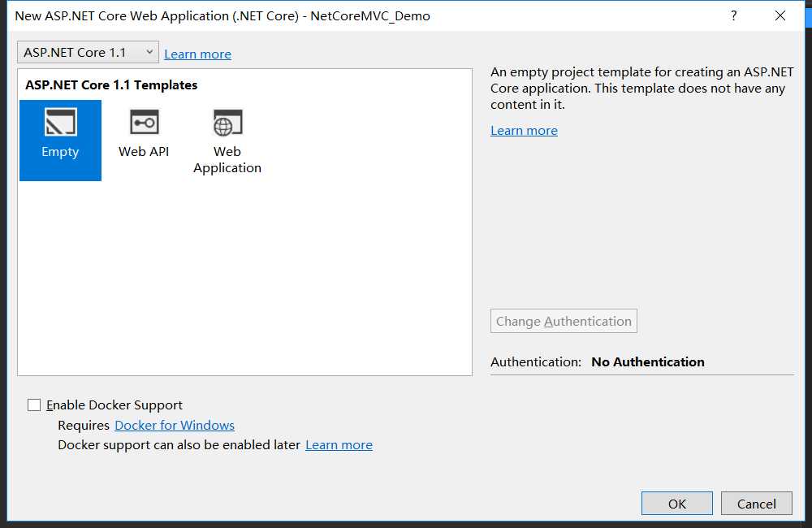Click the "ASP.NET Core 1.1 Templates" heading
The height and width of the screenshot is (528, 812).
[x=111, y=84]
